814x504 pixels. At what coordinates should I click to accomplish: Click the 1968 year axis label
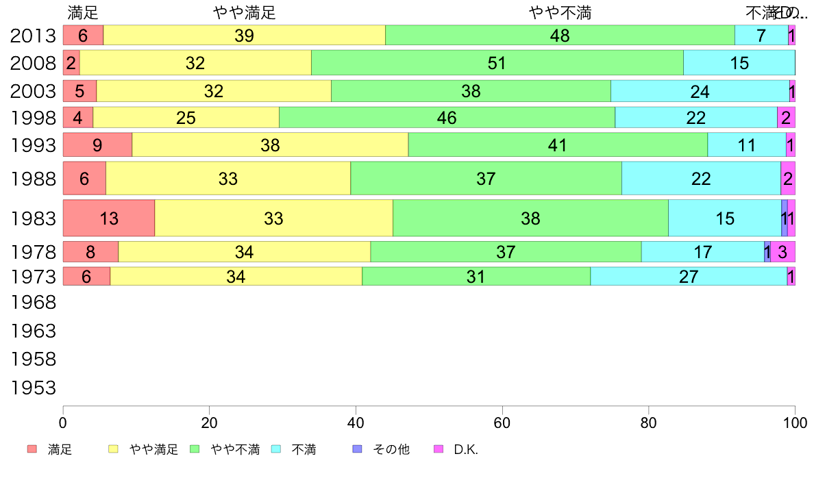coord(33,302)
